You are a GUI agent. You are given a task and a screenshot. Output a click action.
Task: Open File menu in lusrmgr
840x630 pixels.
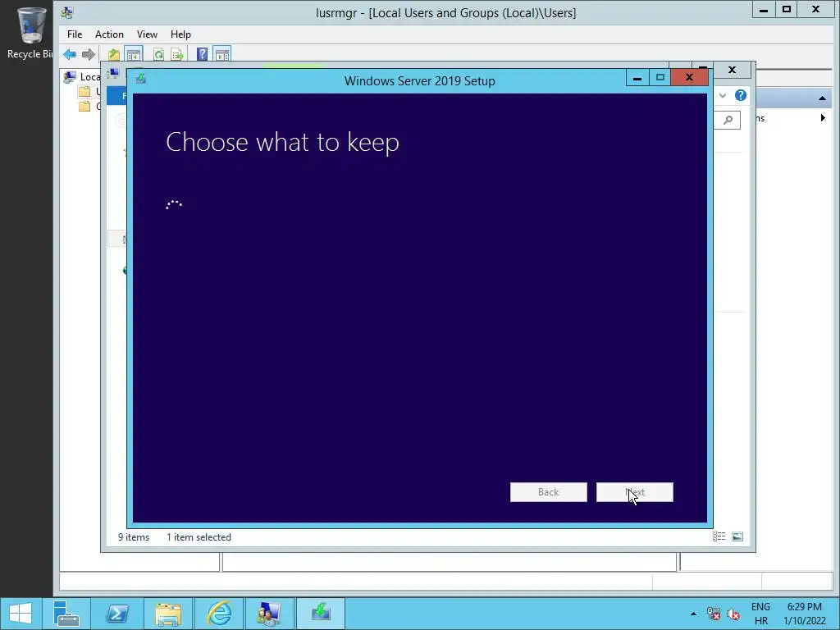click(x=75, y=34)
